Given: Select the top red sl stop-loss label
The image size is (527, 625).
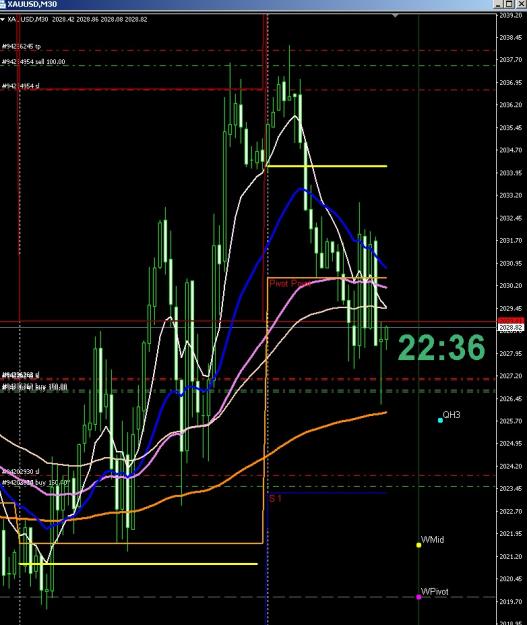Looking at the screenshot, I should point(21,86).
